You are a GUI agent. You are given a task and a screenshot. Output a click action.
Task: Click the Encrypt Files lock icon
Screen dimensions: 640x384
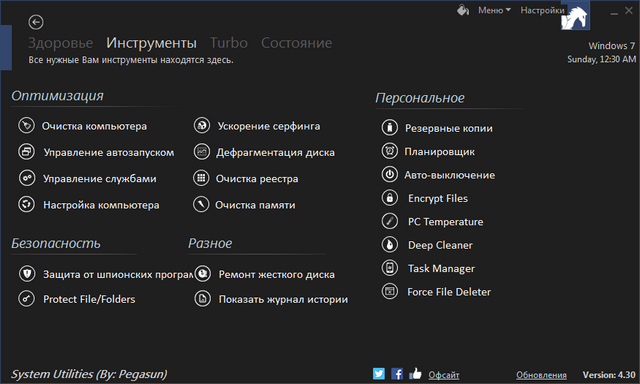(x=390, y=198)
